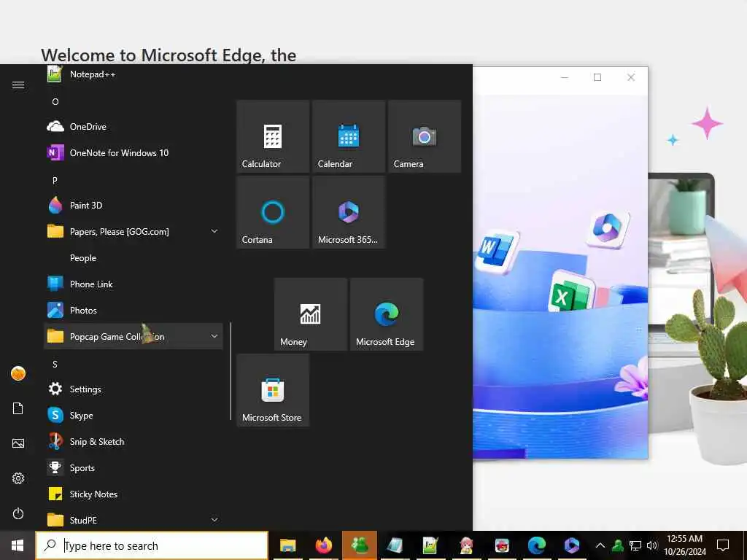The height and width of the screenshot is (560, 747).
Task: Open Settings gear in Start sidebar
Action: tap(18, 478)
